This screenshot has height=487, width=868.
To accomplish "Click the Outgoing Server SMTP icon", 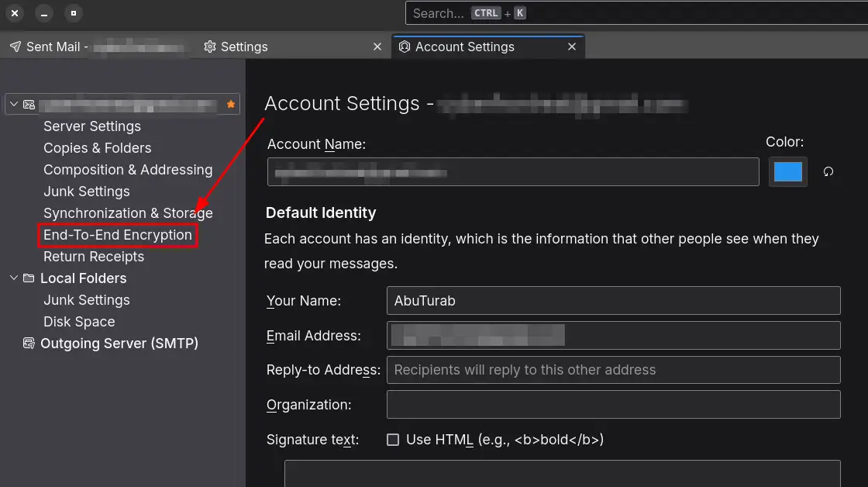I will pyautogui.click(x=29, y=343).
